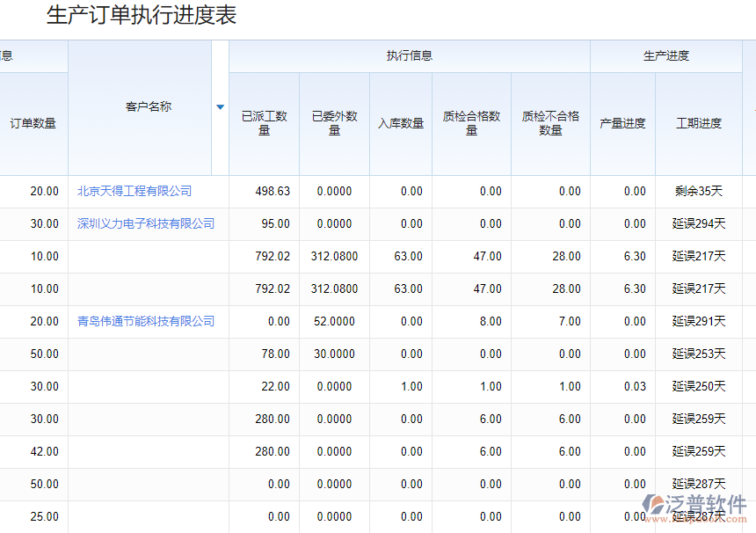
Task: Select the 52.0000 outsourced quantity cell
Action: click(x=334, y=321)
